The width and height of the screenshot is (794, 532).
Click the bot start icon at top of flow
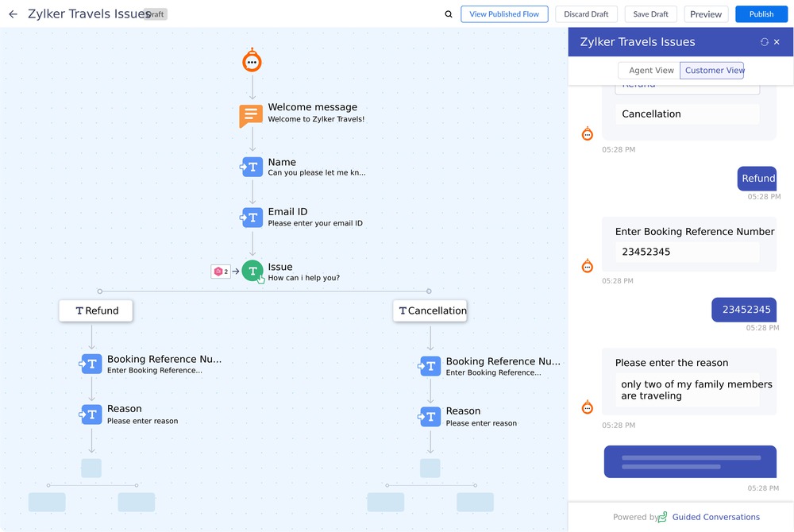[x=252, y=60]
